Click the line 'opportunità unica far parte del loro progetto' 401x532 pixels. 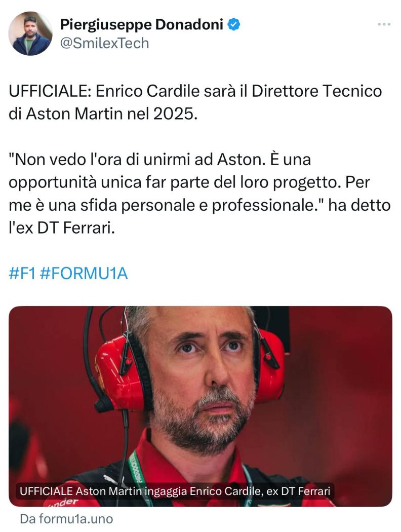click(174, 182)
